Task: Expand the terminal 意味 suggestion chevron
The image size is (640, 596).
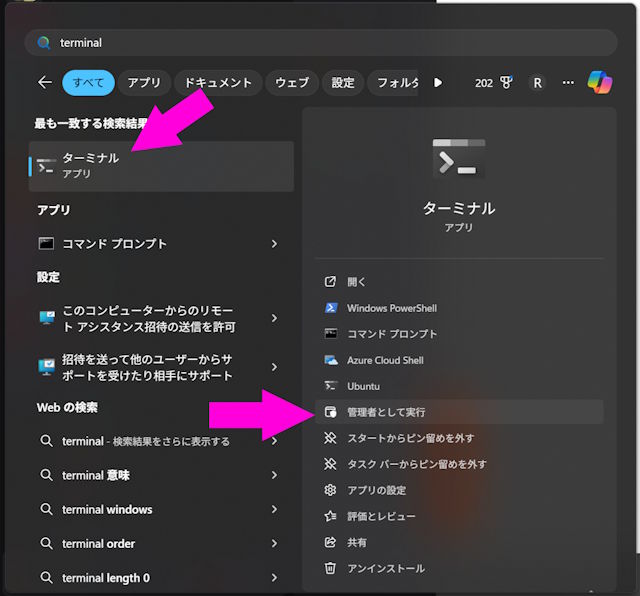Action: (274, 475)
